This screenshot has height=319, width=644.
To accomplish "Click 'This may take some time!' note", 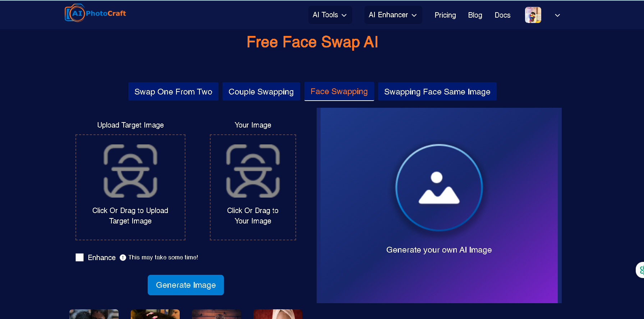I will tap(163, 257).
